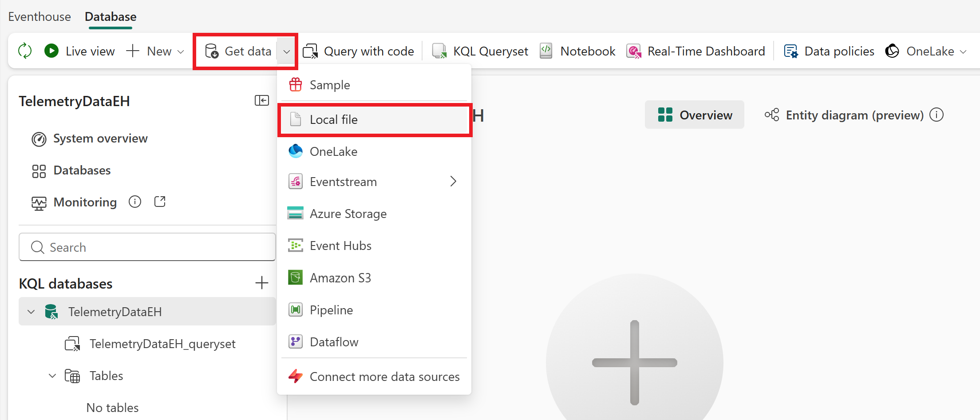Click the Azure Storage icon
The image size is (980, 420).
point(296,214)
